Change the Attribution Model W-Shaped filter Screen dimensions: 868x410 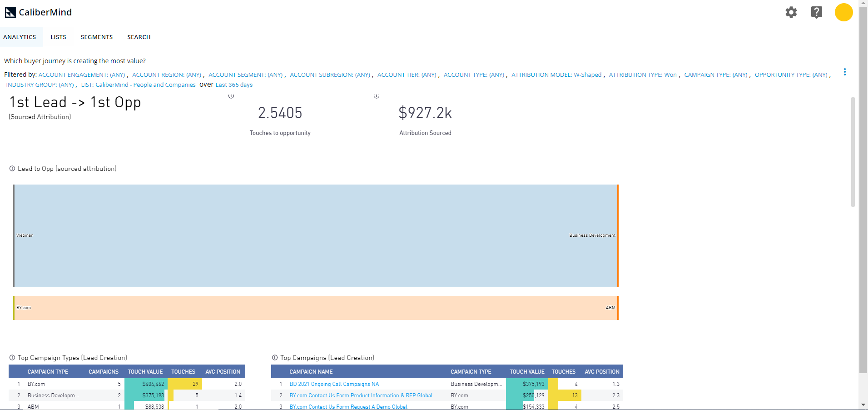tap(556, 75)
